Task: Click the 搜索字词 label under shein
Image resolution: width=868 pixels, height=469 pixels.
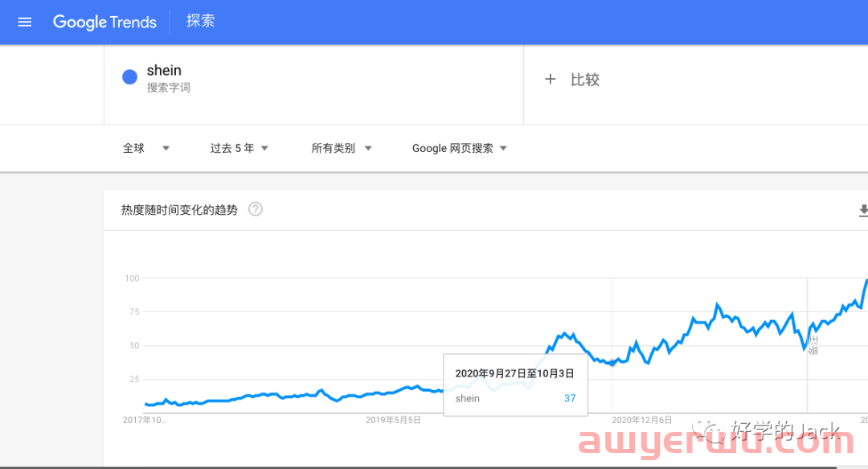Action: 168,88
